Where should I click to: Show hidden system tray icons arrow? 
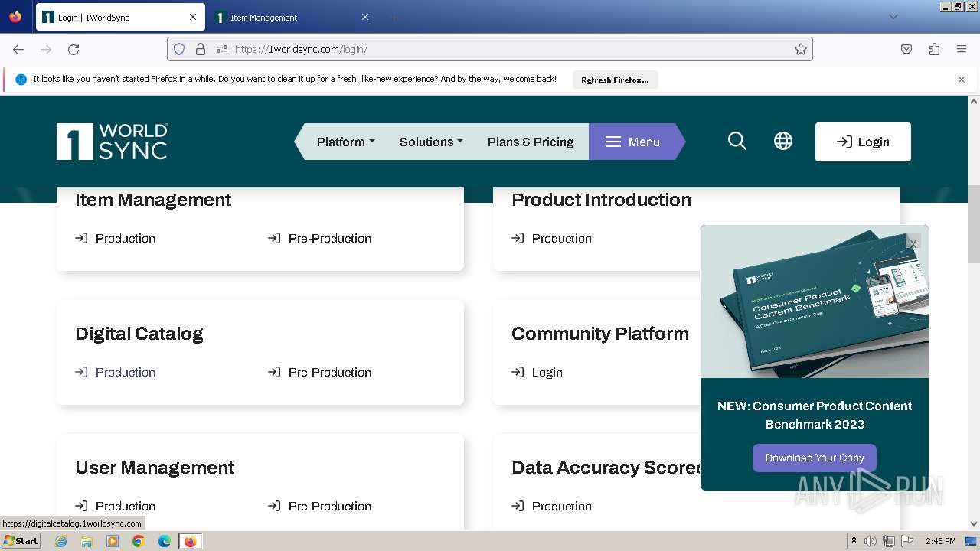click(854, 541)
